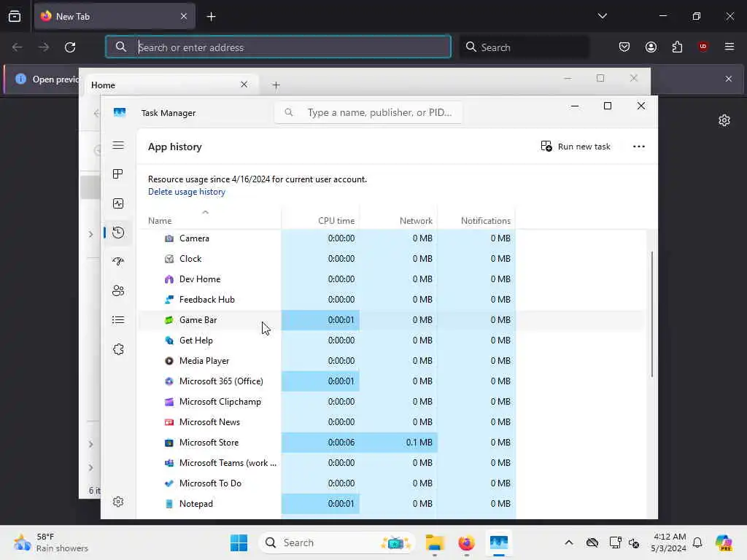This screenshot has width=747, height=560.
Task: Open Firefox from taskbar
Action: point(466,542)
